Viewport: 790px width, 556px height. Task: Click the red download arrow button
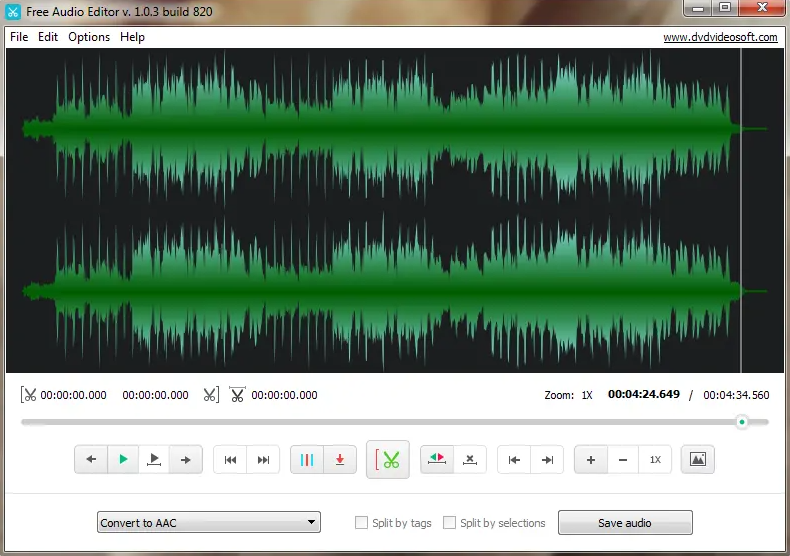point(340,459)
